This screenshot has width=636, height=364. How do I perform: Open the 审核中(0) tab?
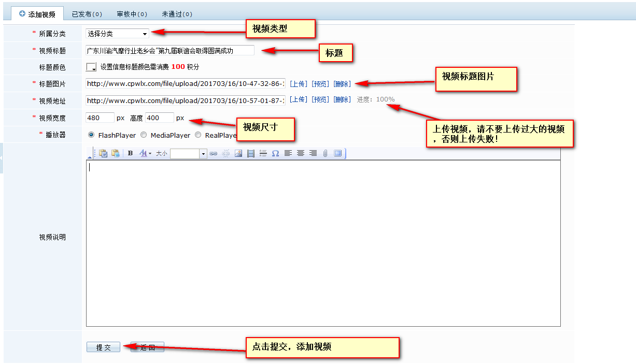pyautogui.click(x=132, y=14)
